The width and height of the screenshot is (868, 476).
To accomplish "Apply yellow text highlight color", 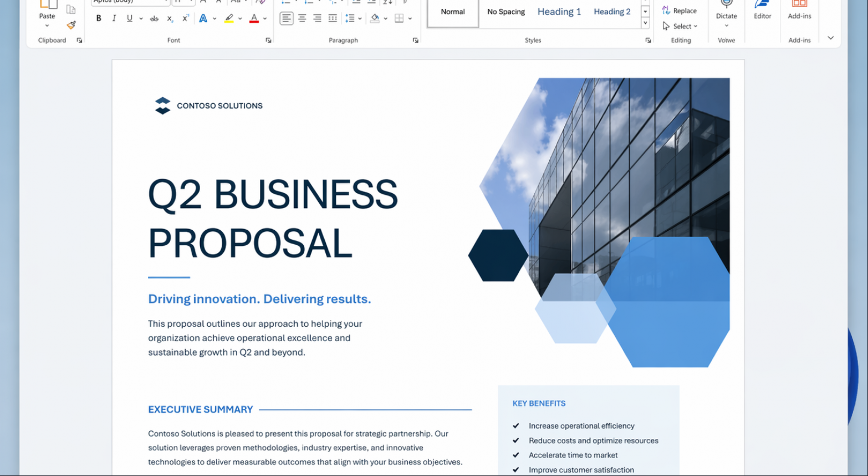I will point(229,18).
